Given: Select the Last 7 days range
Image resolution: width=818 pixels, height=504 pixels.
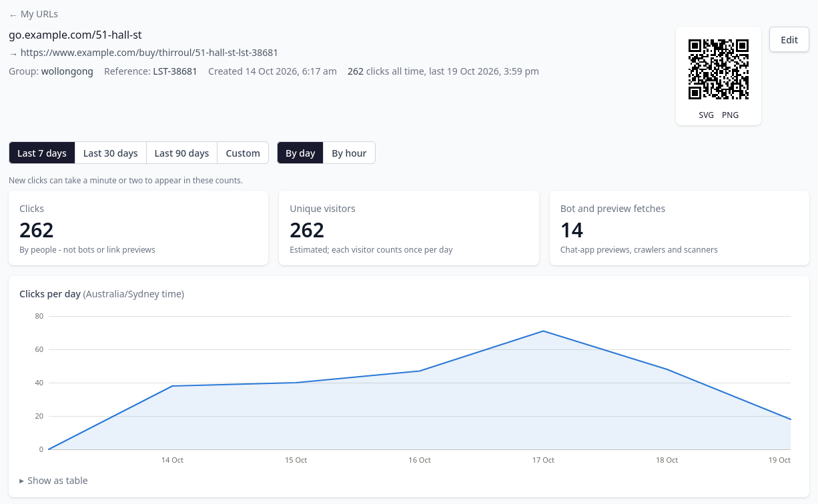Looking at the screenshot, I should [x=42, y=153].
